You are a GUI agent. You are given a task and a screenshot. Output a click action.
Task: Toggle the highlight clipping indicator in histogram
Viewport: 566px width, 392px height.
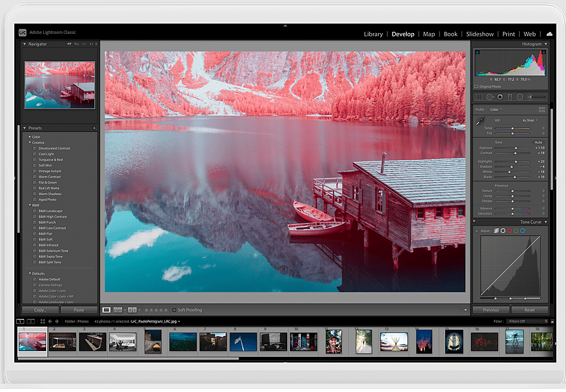pyautogui.click(x=543, y=53)
